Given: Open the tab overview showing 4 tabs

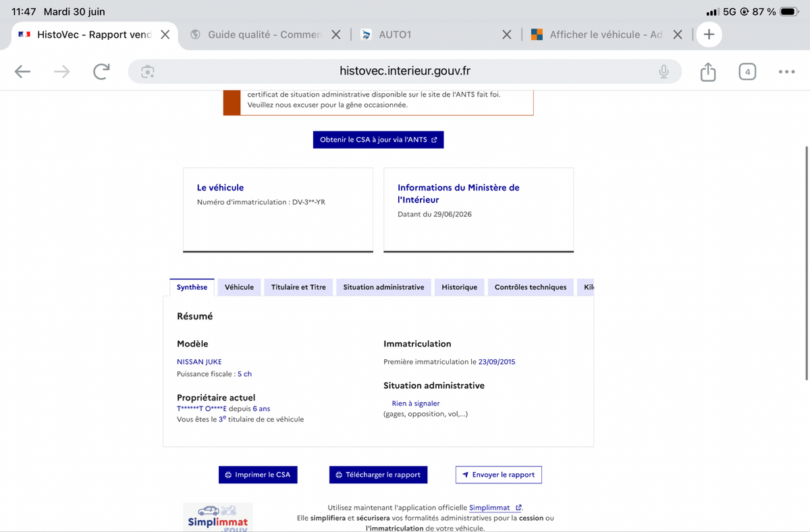Looking at the screenshot, I should click(x=747, y=72).
